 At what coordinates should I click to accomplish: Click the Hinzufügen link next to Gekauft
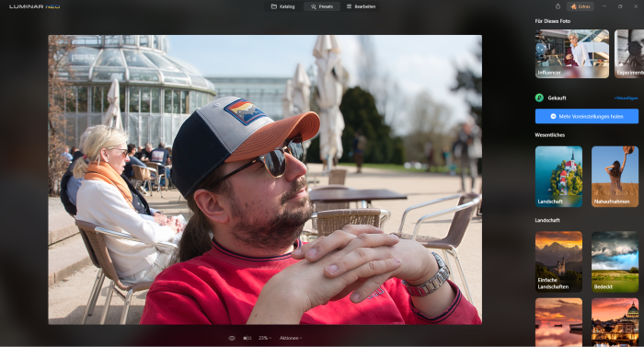pos(626,98)
